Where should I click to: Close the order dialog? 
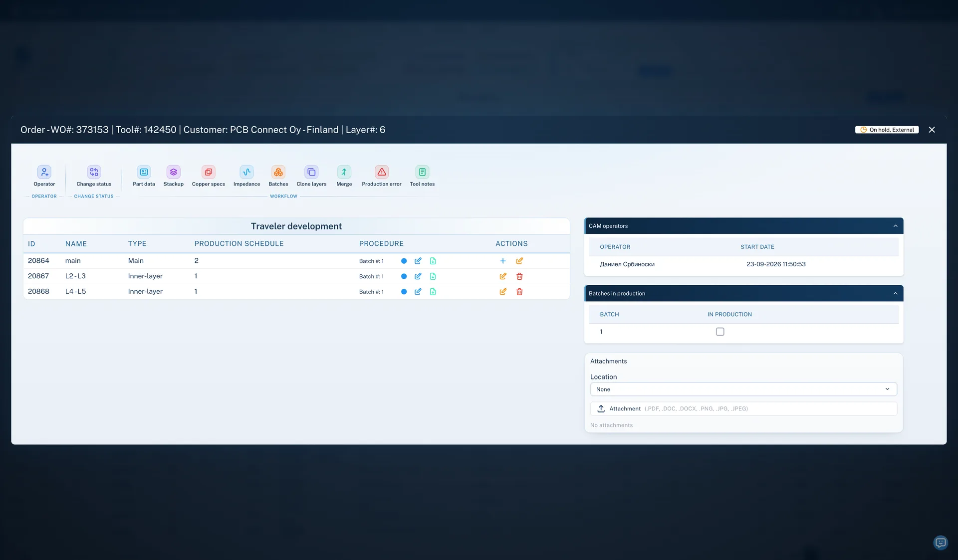coord(932,130)
